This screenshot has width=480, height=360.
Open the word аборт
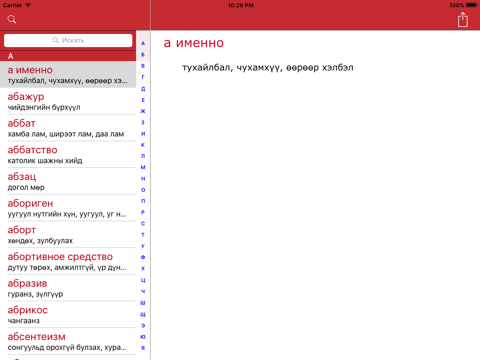pyautogui.click(x=68, y=235)
